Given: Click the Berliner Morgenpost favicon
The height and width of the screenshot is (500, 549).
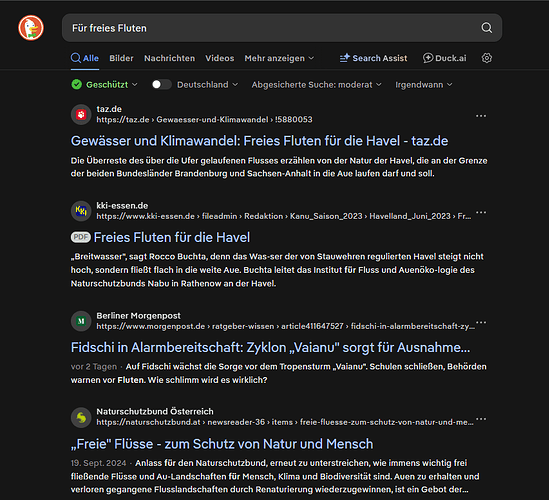Looking at the screenshot, I should 81,321.
